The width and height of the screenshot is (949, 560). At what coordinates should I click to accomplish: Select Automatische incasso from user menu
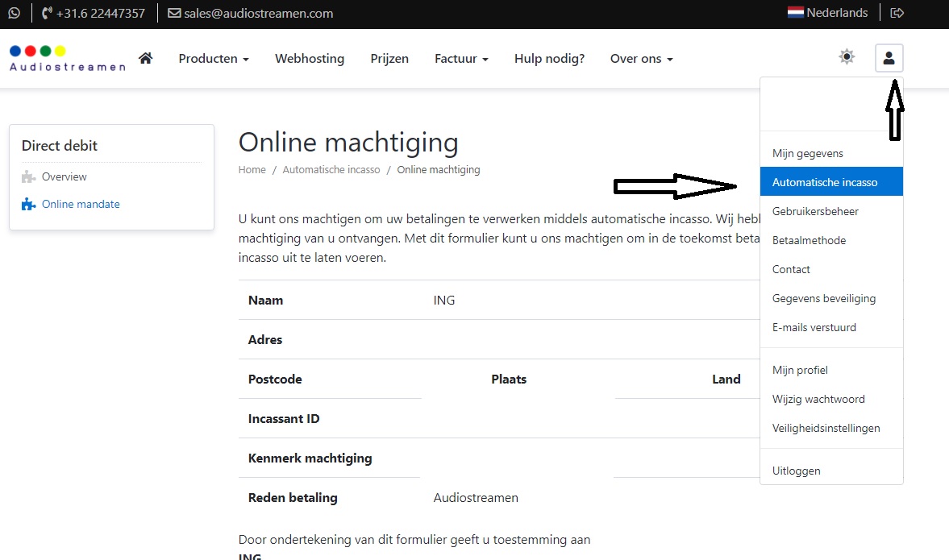click(x=825, y=182)
